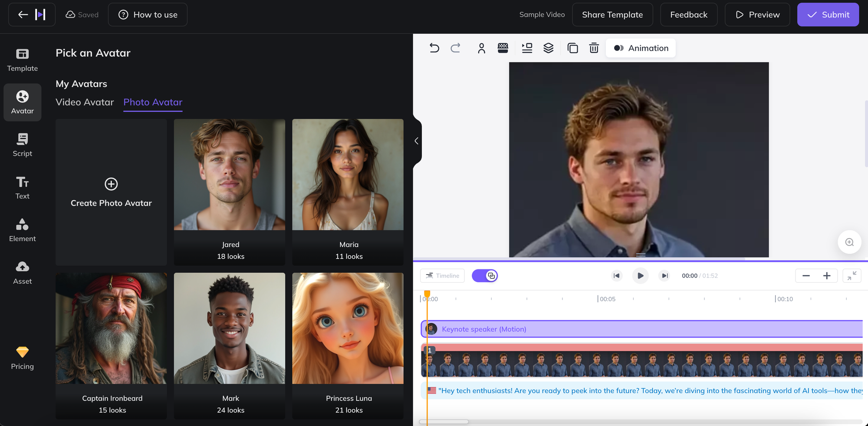Viewport: 868px width, 426px height.
Task: Click the orange playhead marker
Action: click(x=427, y=294)
